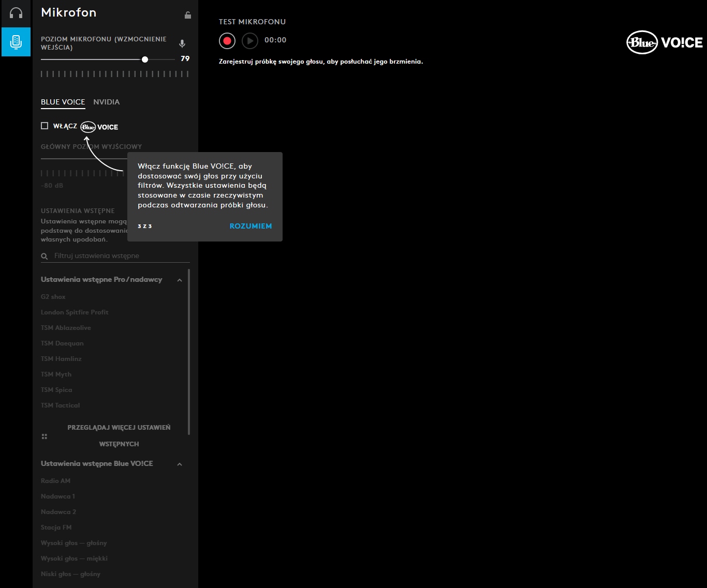Viewport: 707px width, 588px height.
Task: Click the unlock padlock icon beside Mikrofon
Action: [x=188, y=15]
